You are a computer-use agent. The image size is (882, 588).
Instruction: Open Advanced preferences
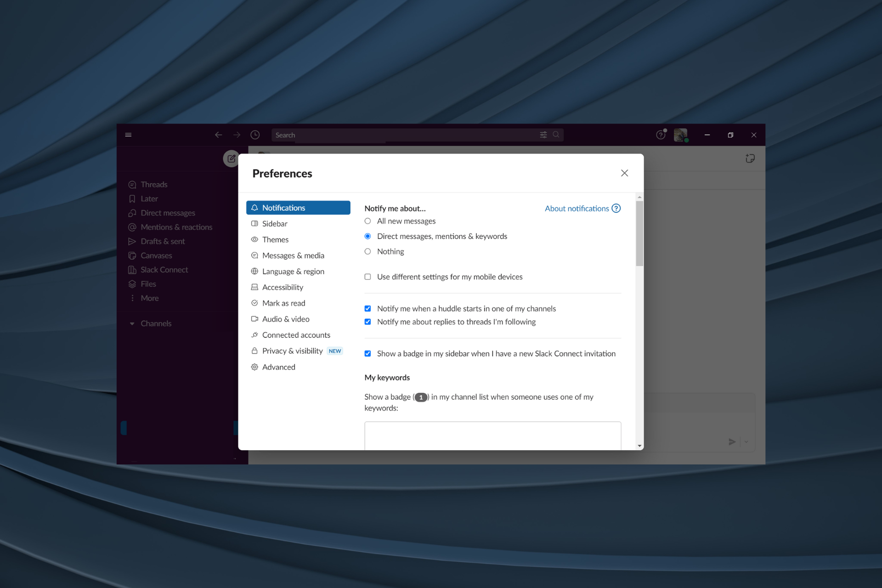pos(298,367)
